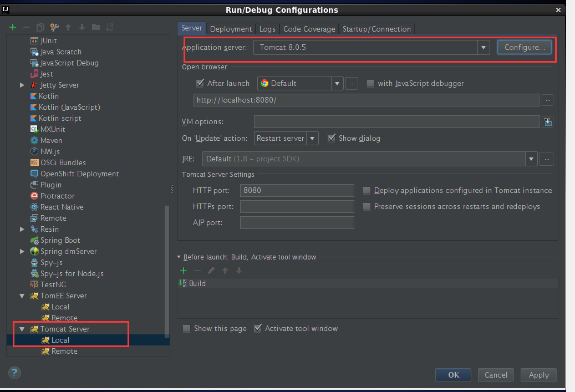Select the Build entry in before-launch list

(x=368, y=283)
